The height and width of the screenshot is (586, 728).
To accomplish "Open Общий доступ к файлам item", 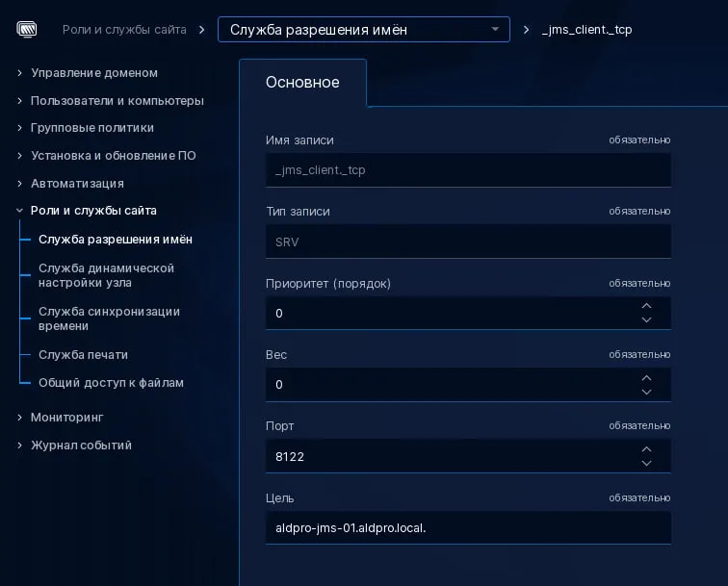I will pyautogui.click(x=111, y=383).
